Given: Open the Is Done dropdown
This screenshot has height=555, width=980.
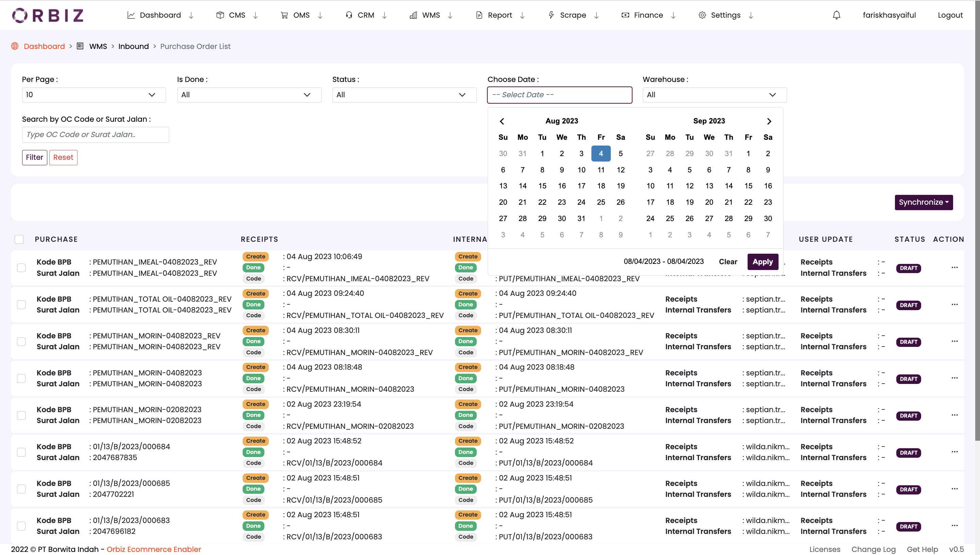Looking at the screenshot, I should [249, 95].
